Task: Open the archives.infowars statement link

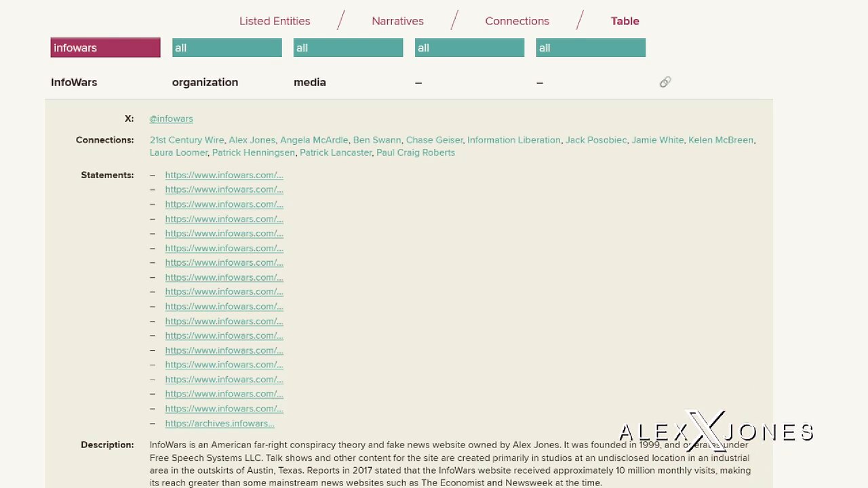Action: coord(220,424)
